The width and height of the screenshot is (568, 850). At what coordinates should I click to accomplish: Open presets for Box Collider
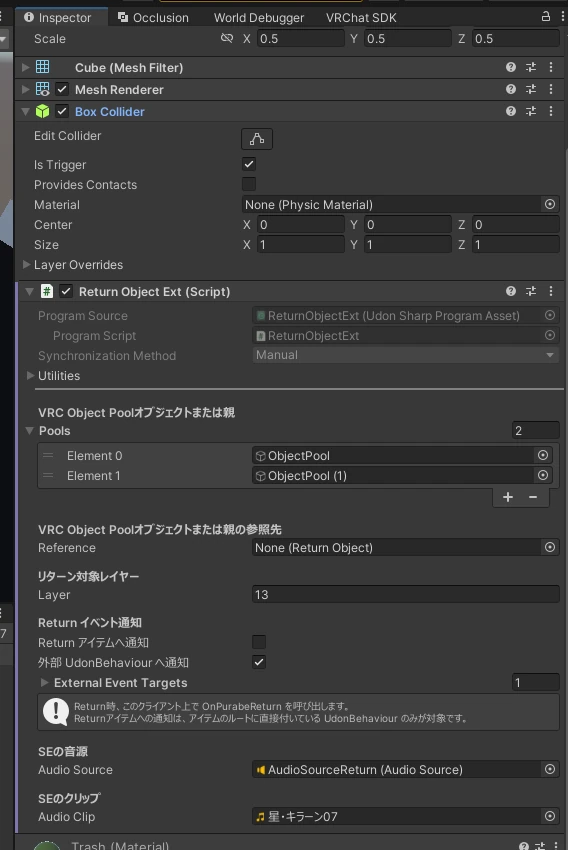tap(531, 112)
